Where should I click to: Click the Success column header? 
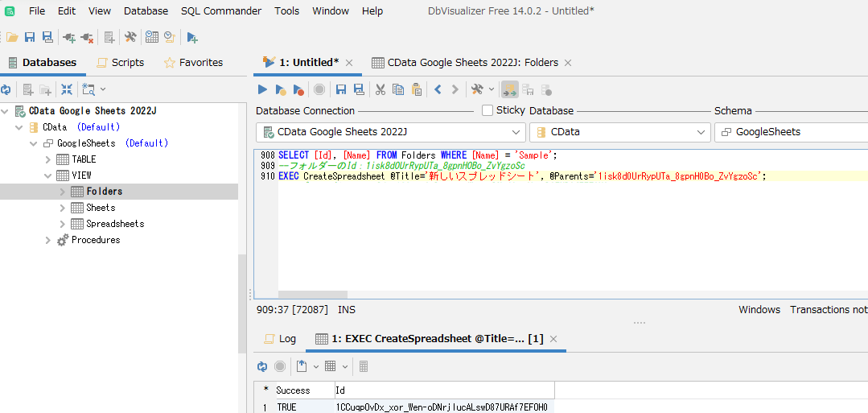(x=293, y=390)
